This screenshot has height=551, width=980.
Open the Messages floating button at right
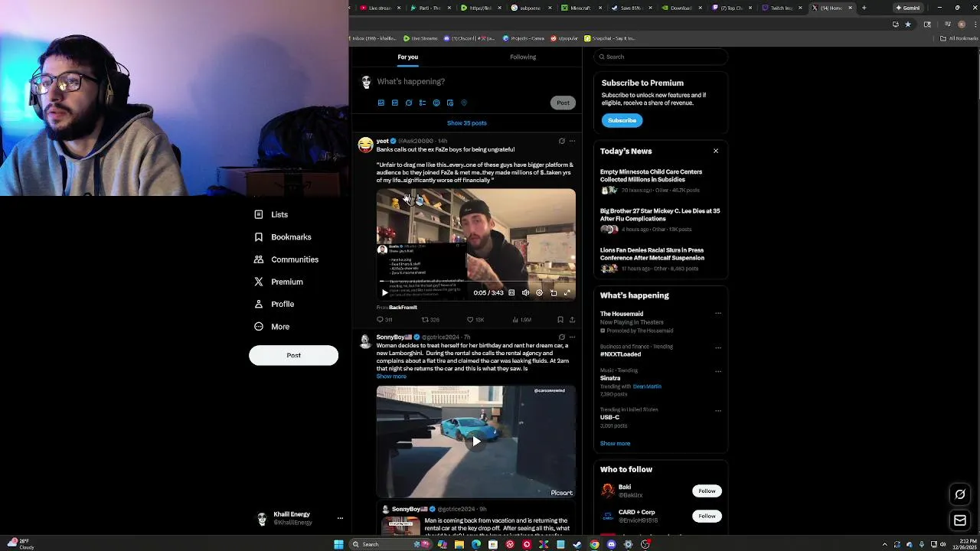tap(960, 520)
